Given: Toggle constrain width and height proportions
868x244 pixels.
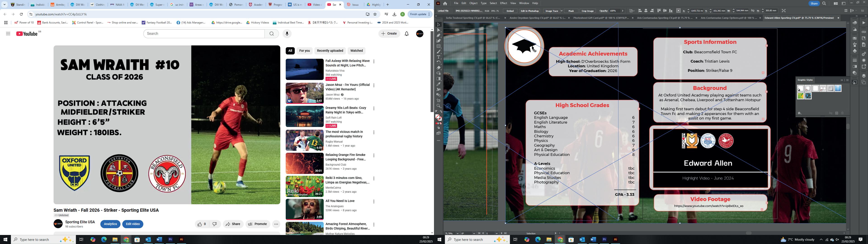Looking at the screenshot, I should pos(753,11).
